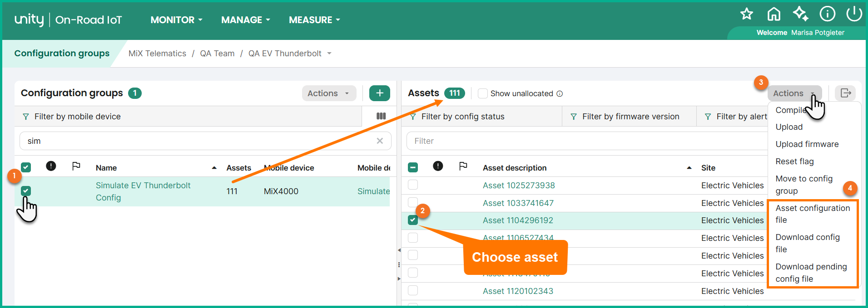Click the Site column header
The height and width of the screenshot is (308, 868).
point(708,168)
